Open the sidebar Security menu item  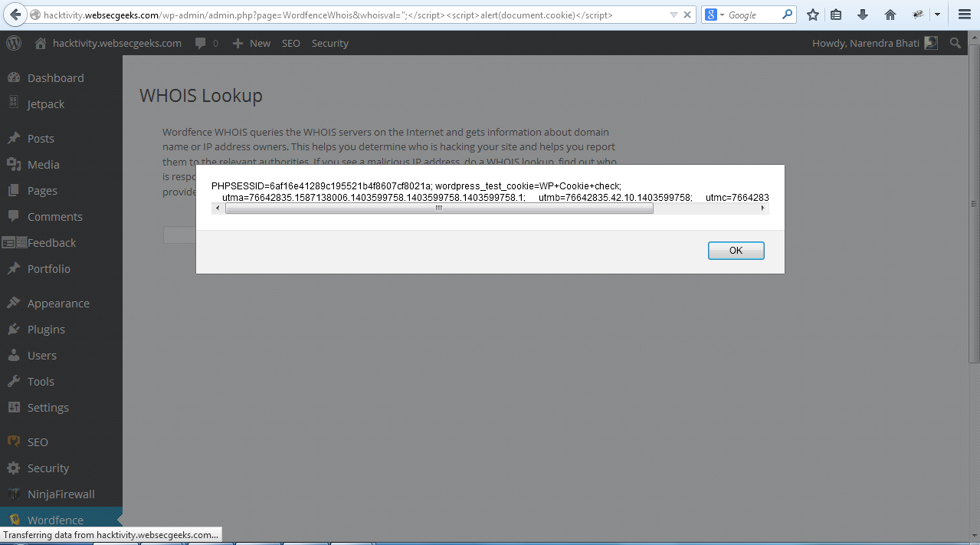pyautogui.click(x=48, y=468)
